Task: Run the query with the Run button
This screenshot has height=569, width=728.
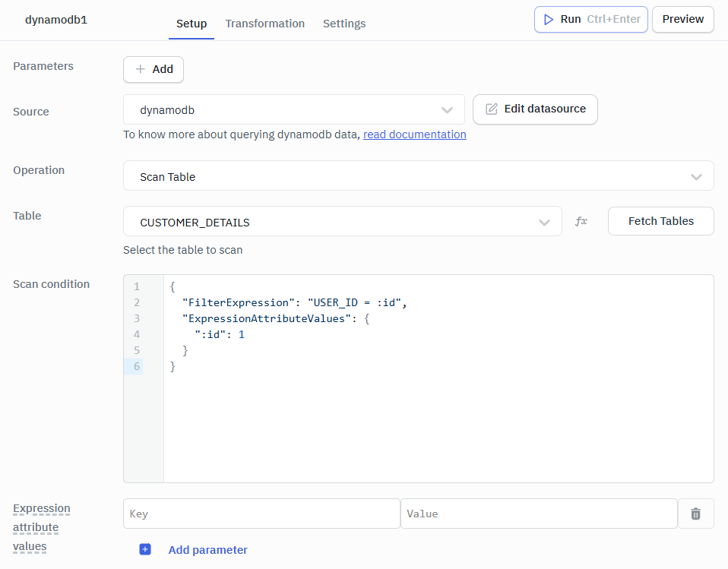Action: point(590,20)
